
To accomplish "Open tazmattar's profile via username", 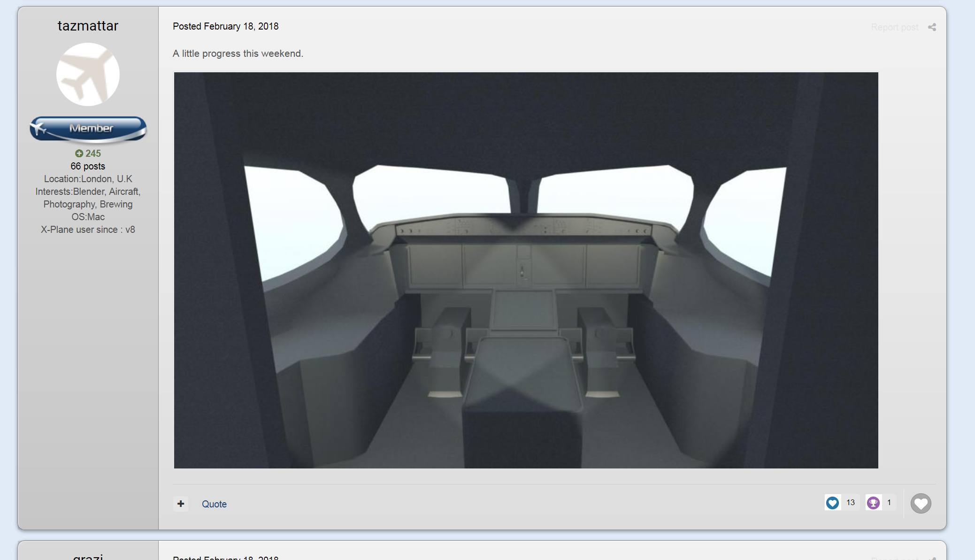I will (88, 26).
